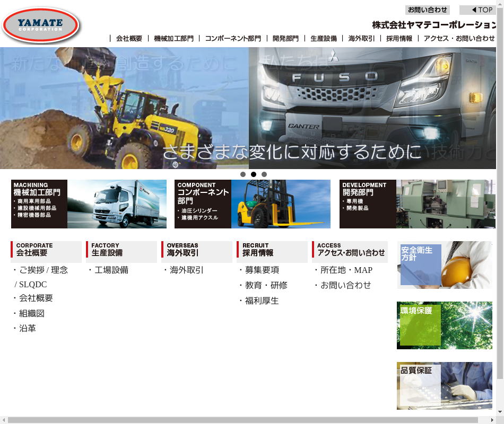504x424 pixels.
Task: Open 機械加工部門 in top navigation
Action: tap(173, 39)
